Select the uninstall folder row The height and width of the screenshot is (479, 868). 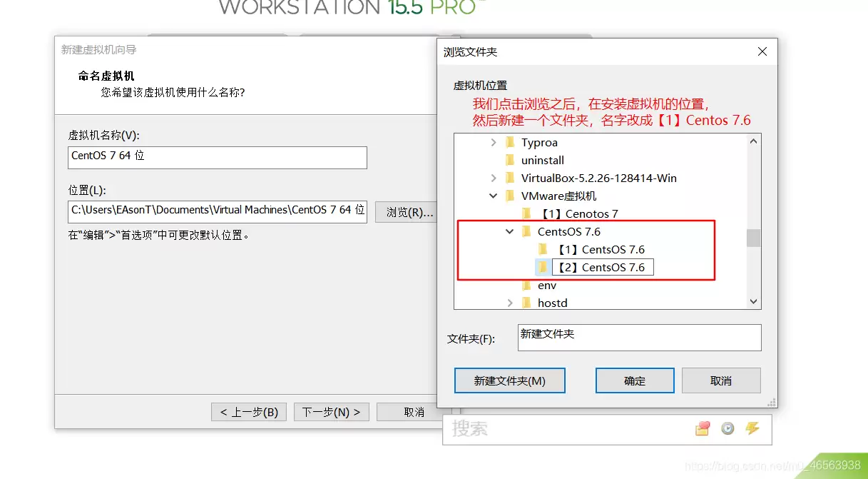[543, 160]
